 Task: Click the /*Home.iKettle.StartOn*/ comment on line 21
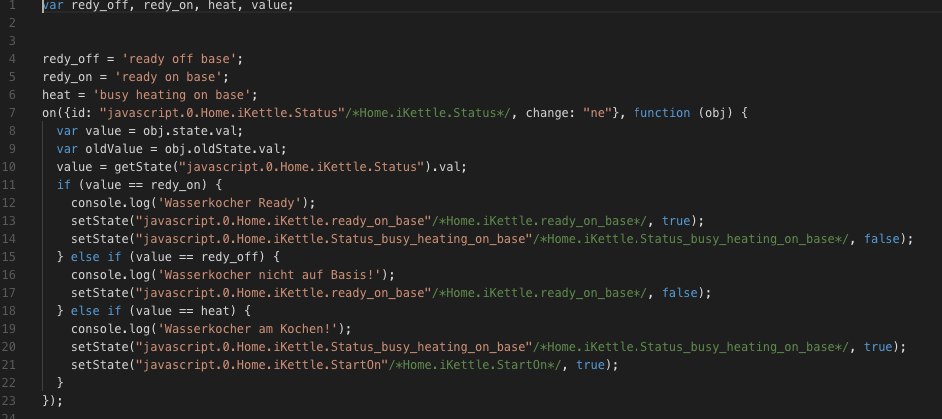475,365
